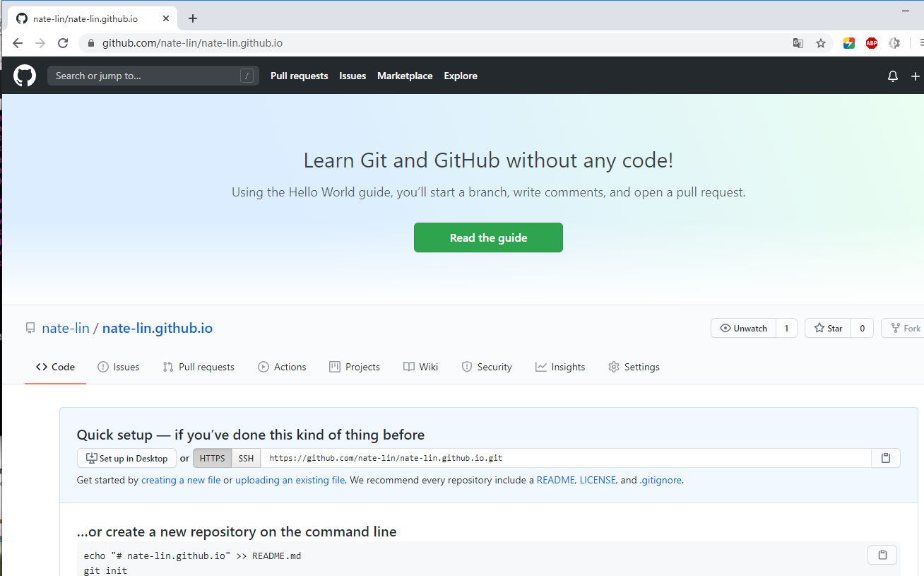Click the browser address bar URL
This screenshot has height=576, width=924.
point(192,43)
